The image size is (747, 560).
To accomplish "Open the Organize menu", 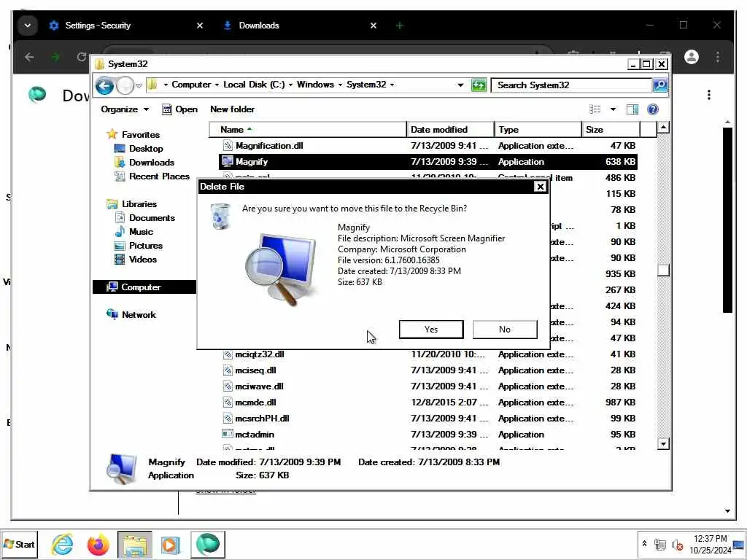I will [x=125, y=109].
